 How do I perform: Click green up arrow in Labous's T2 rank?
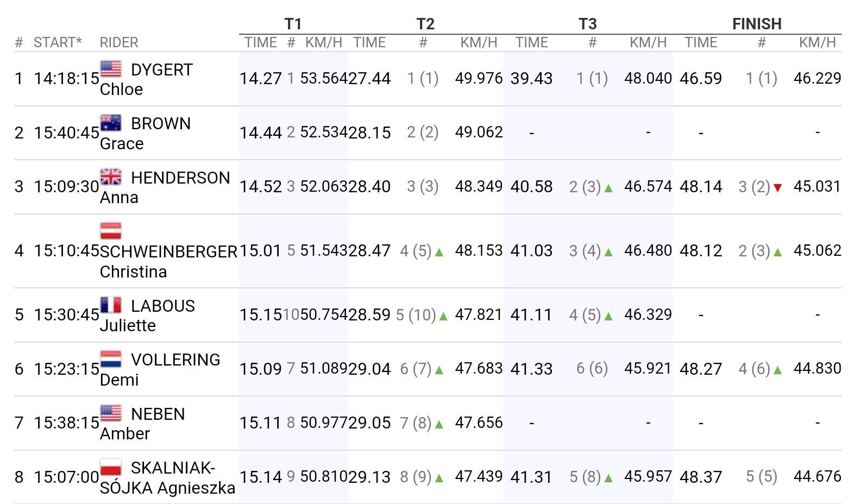[443, 316]
